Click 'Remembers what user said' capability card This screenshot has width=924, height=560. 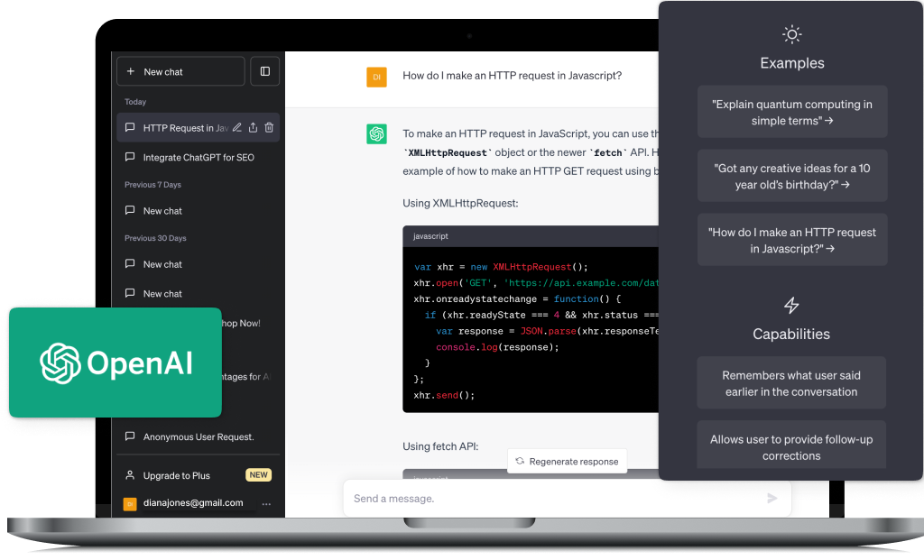pyautogui.click(x=791, y=382)
